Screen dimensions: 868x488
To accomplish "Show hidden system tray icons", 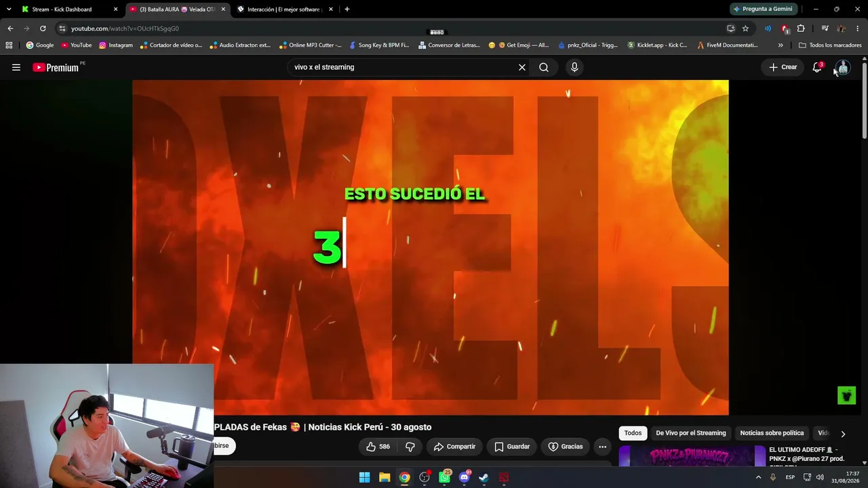I will click(x=758, y=477).
